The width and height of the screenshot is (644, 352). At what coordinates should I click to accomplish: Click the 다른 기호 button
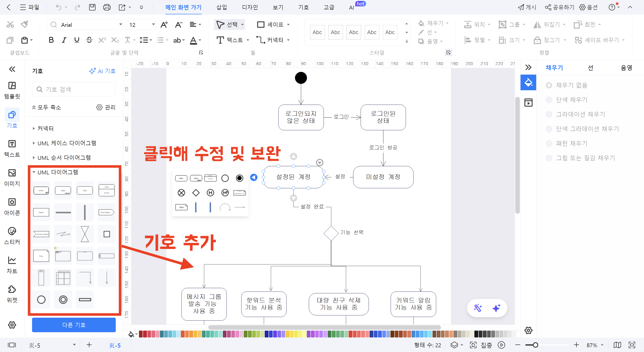point(73,325)
